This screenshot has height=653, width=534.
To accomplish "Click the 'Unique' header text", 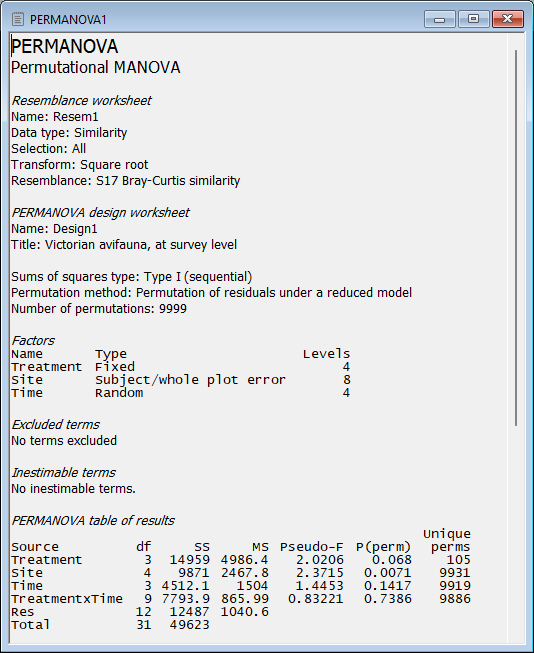I will (x=447, y=534).
